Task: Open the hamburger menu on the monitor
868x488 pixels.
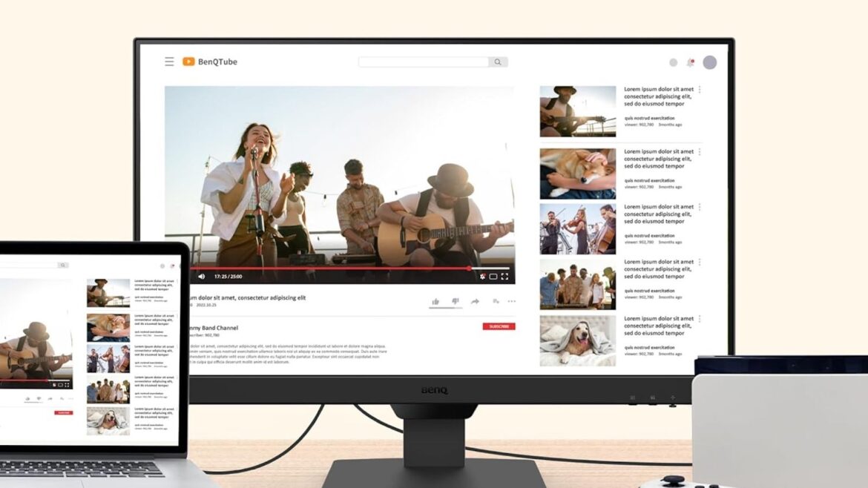Action: (169, 62)
